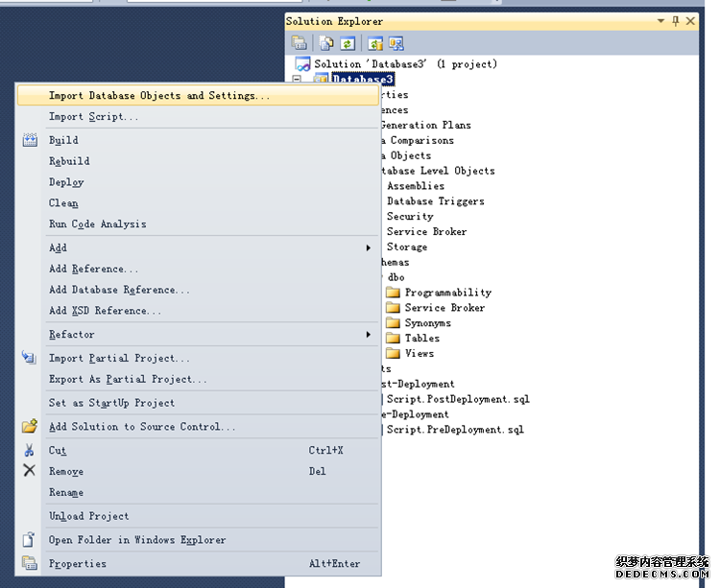
Task: Click the scissors Cut icon
Action: [x=29, y=450]
